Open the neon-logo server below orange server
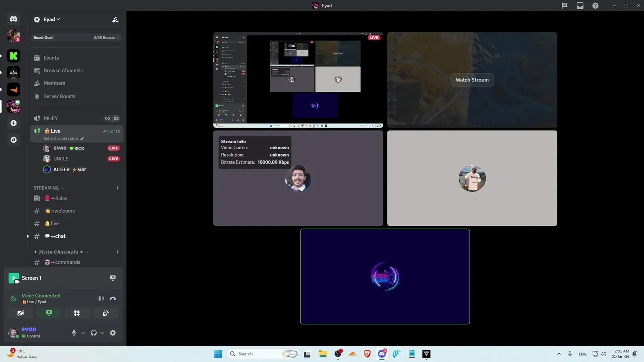Image resolution: width=644 pixels, height=362 pixels. click(x=13, y=107)
